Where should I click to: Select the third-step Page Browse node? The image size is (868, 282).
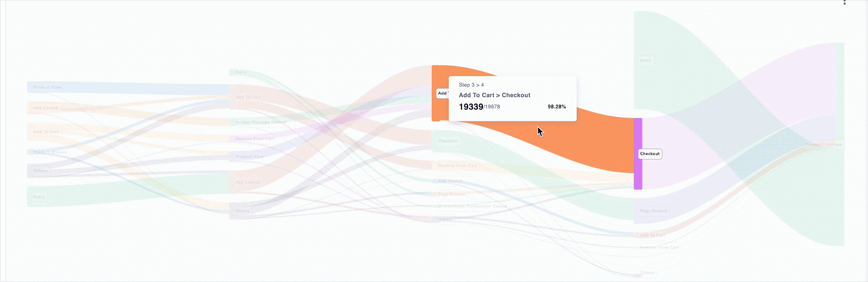[x=451, y=194]
